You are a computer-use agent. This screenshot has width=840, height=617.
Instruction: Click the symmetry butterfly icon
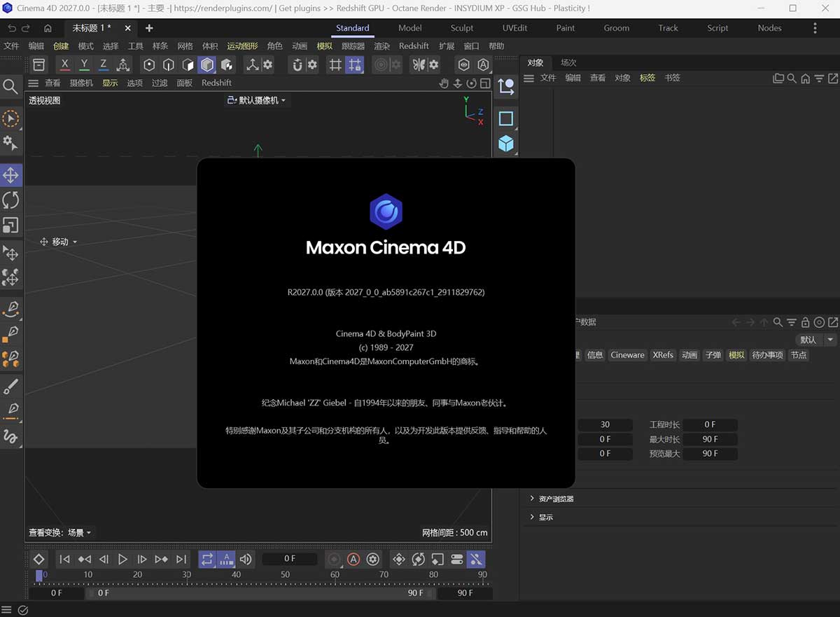click(419, 64)
